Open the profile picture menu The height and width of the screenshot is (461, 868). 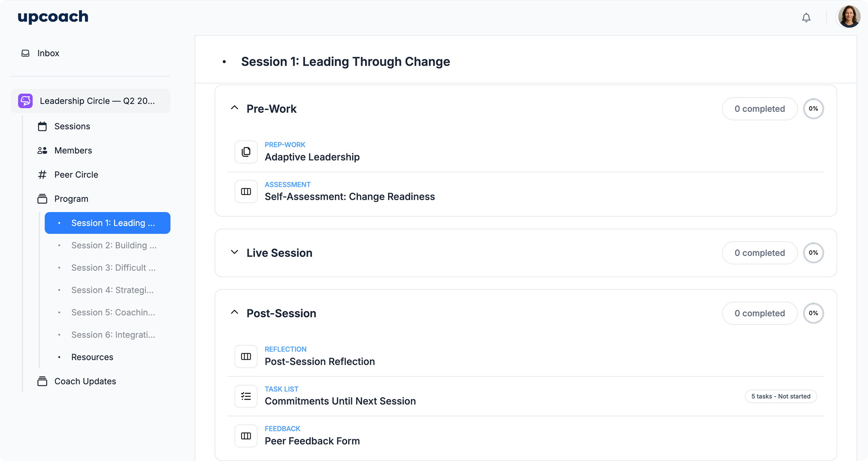point(848,17)
